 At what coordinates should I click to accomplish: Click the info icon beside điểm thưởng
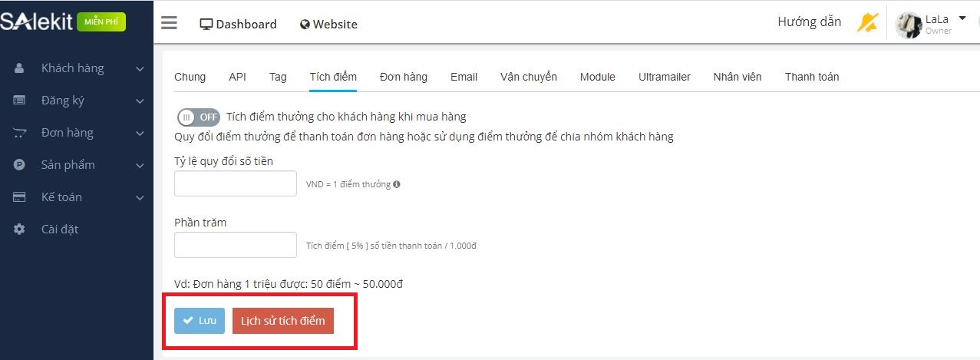click(x=397, y=184)
